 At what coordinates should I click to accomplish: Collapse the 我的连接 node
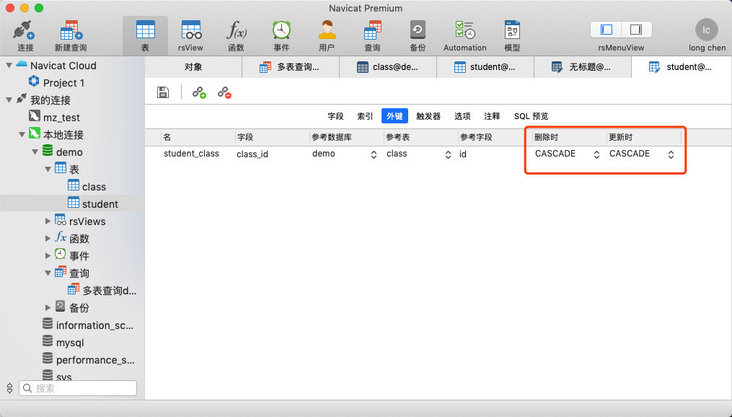[9, 100]
